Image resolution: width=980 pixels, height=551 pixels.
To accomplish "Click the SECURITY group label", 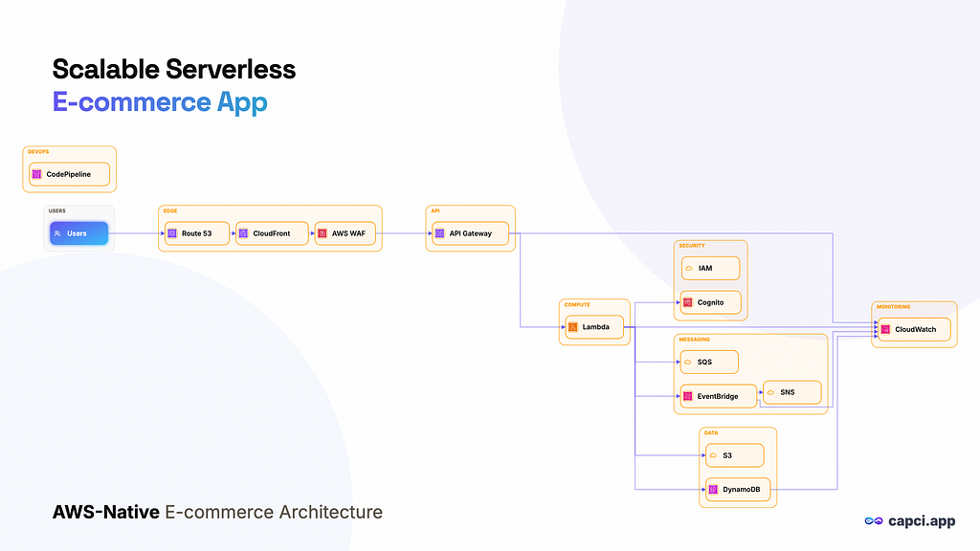I will (x=692, y=246).
